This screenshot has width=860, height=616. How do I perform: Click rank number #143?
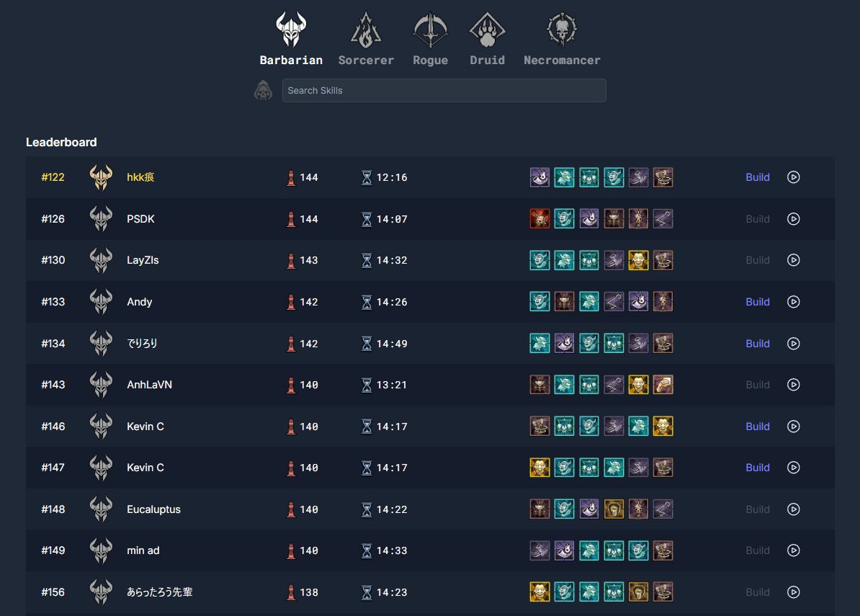coord(53,385)
